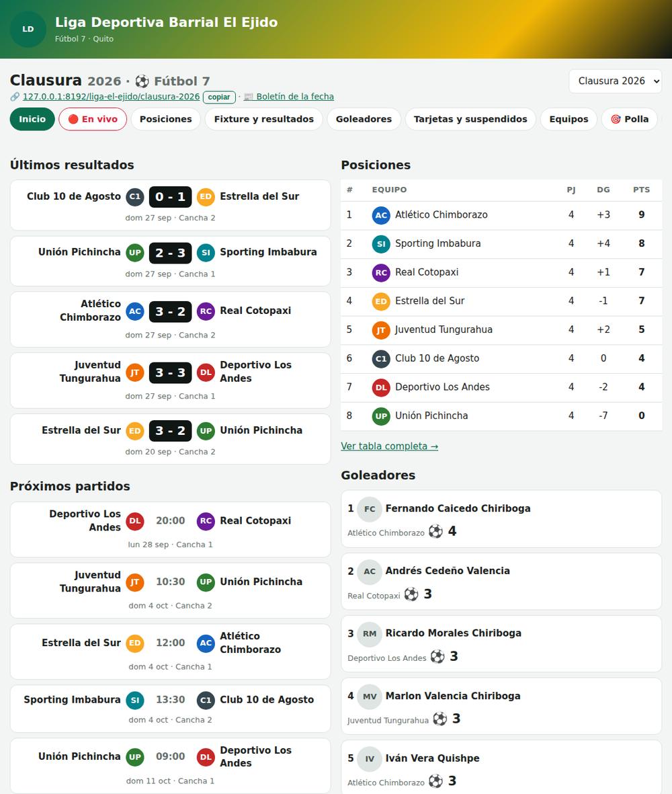Click the Unión Pichincha name in Posiciones table
The height and width of the screenshot is (794, 672).
pos(431,415)
